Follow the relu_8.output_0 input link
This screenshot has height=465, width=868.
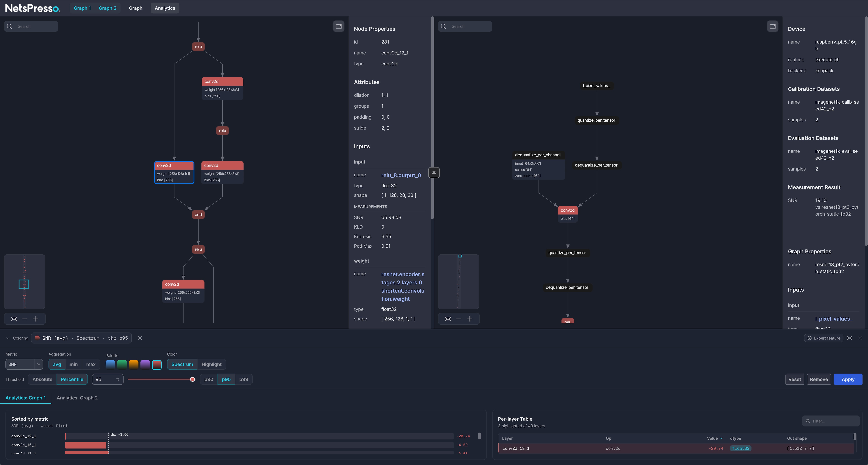[x=401, y=175]
